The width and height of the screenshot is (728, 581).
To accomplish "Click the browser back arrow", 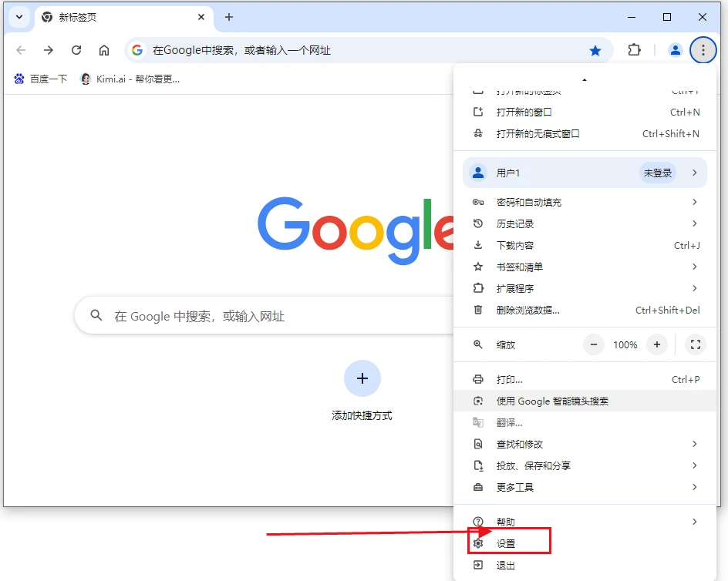I will point(21,50).
